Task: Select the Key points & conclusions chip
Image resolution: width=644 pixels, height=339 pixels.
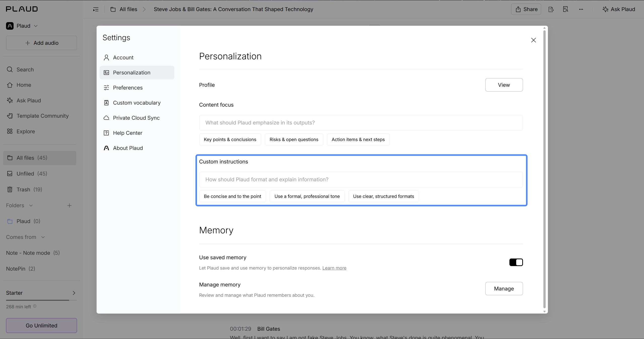Action: pyautogui.click(x=230, y=140)
